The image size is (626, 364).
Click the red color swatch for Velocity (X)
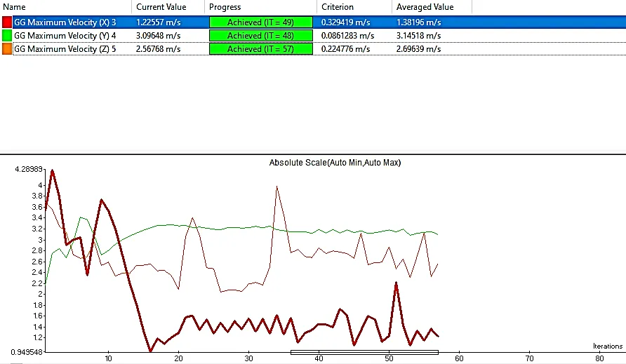point(7,22)
